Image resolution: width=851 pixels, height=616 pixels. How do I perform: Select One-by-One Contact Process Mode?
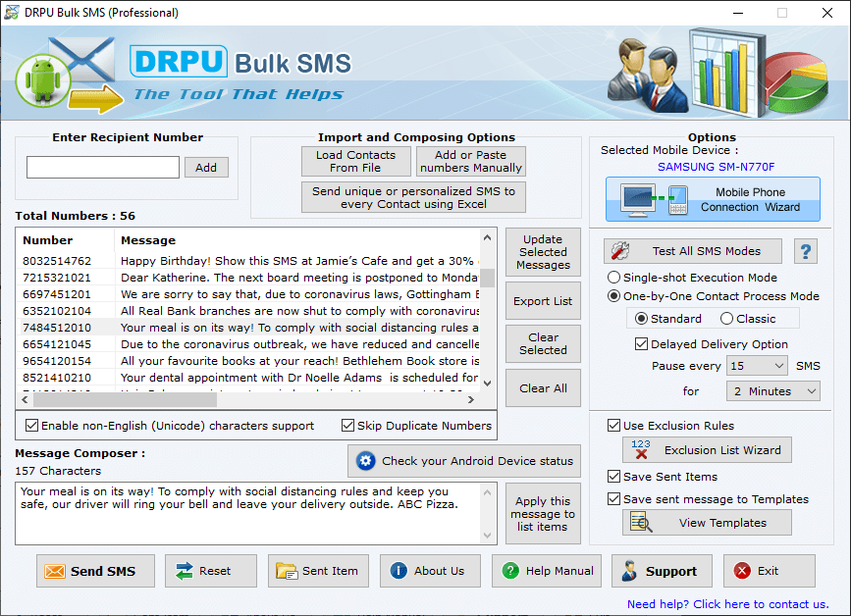613,296
